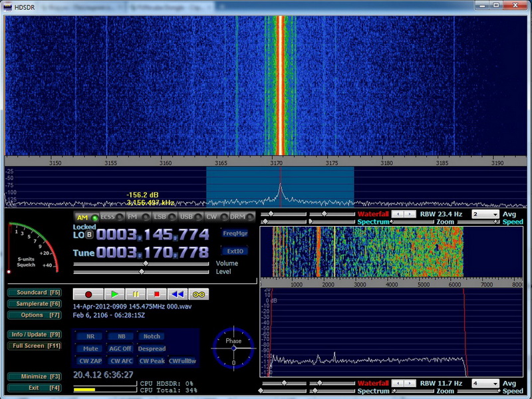Image resolution: width=532 pixels, height=399 pixels.
Task: Click the small B button next to LO
Action: coord(89,235)
